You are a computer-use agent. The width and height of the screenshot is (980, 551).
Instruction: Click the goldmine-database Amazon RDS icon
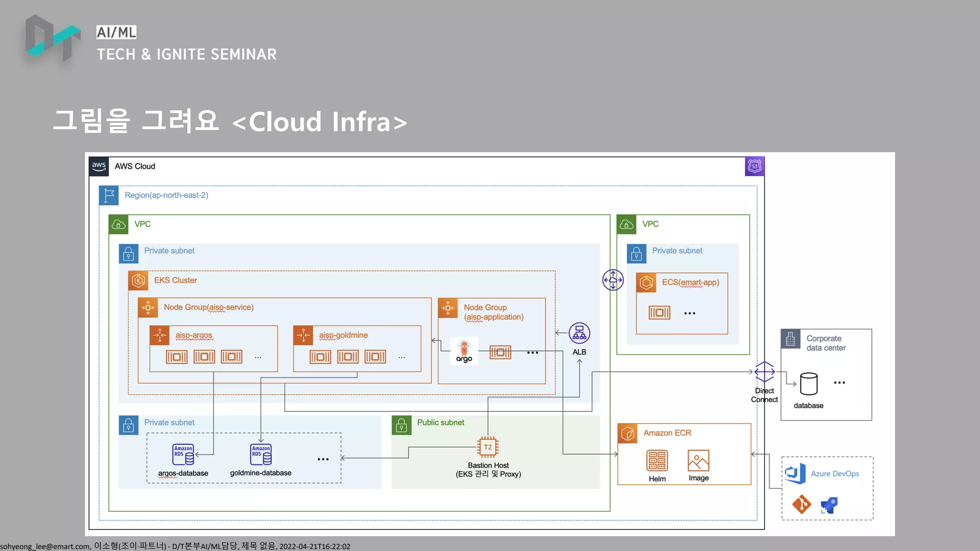tap(261, 454)
